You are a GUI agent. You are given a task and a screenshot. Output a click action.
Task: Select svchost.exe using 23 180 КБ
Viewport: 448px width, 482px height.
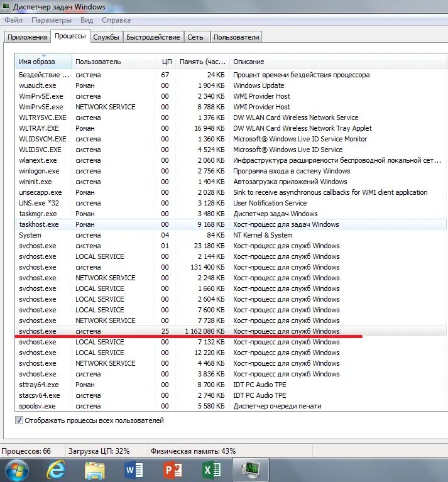click(x=231, y=246)
